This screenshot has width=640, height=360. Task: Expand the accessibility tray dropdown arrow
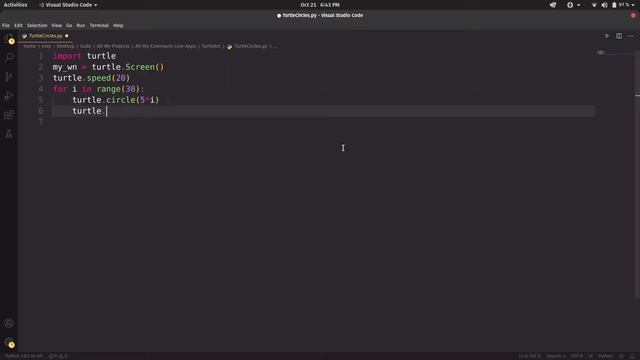click(578, 5)
